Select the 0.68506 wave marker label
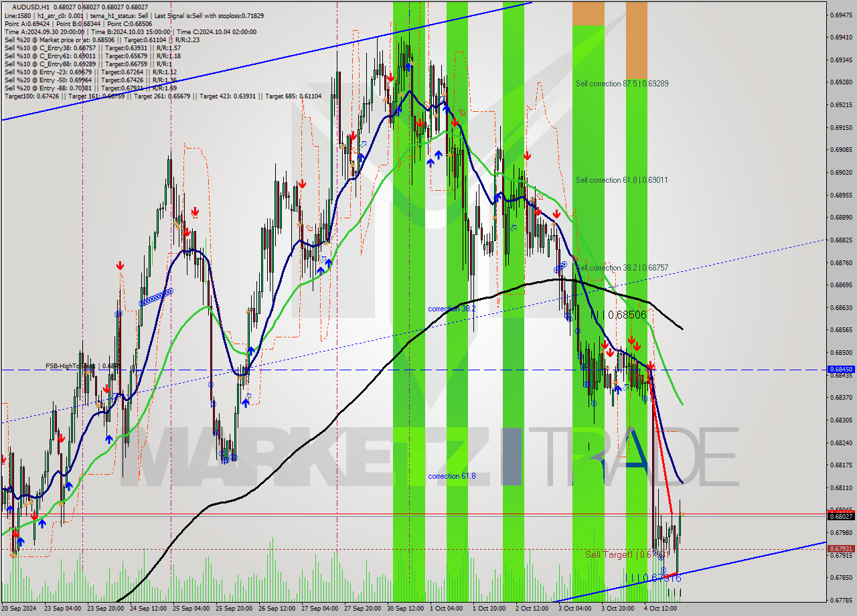 pyautogui.click(x=619, y=315)
